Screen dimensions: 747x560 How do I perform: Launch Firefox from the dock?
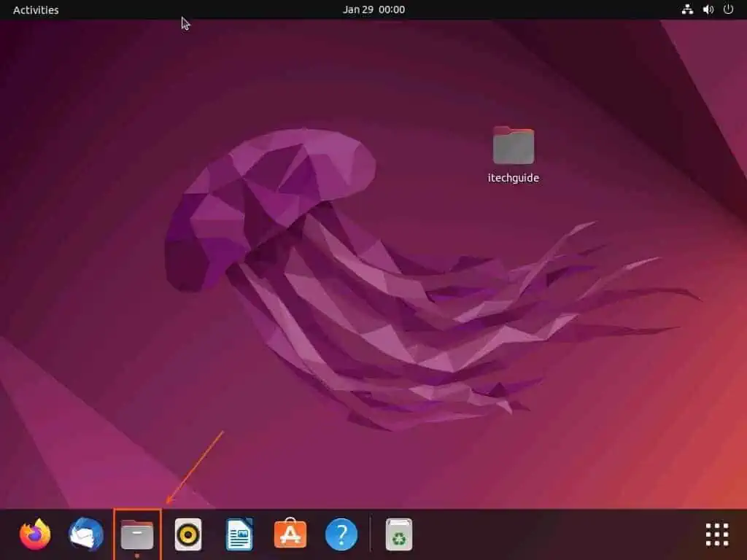(34, 534)
